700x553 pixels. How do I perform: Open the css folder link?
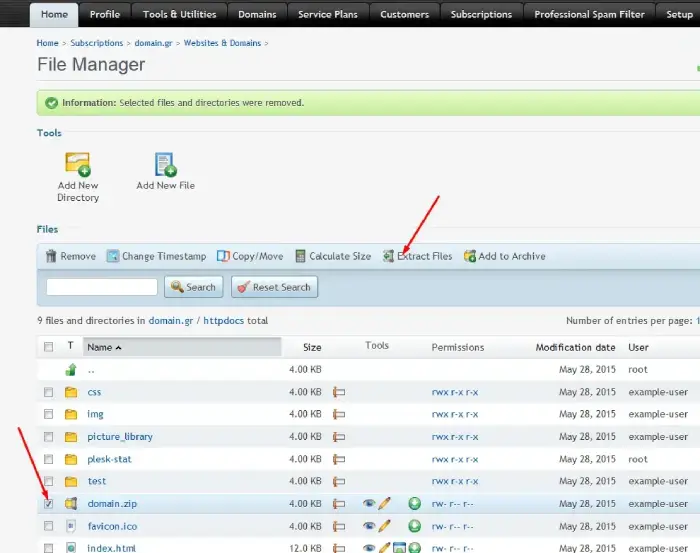(x=94, y=392)
